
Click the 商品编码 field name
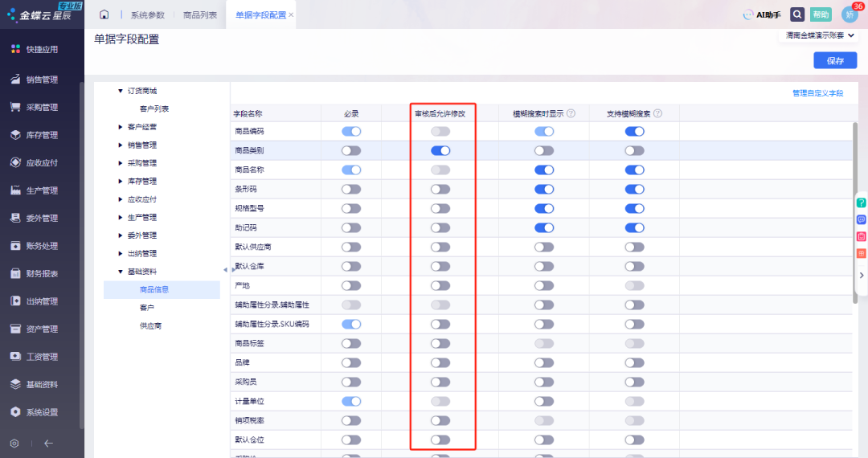click(x=249, y=131)
